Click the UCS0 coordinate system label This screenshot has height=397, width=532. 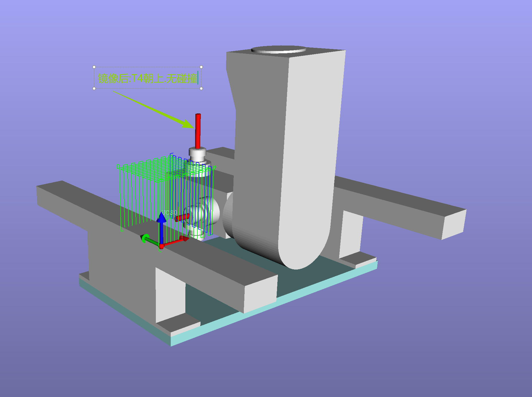pyautogui.click(x=170, y=213)
